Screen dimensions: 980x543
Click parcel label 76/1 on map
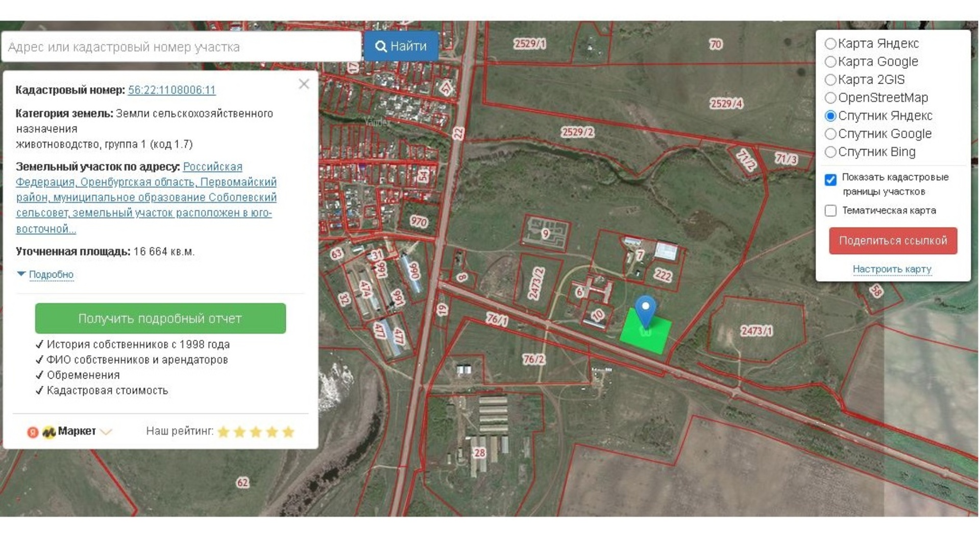pos(497,319)
